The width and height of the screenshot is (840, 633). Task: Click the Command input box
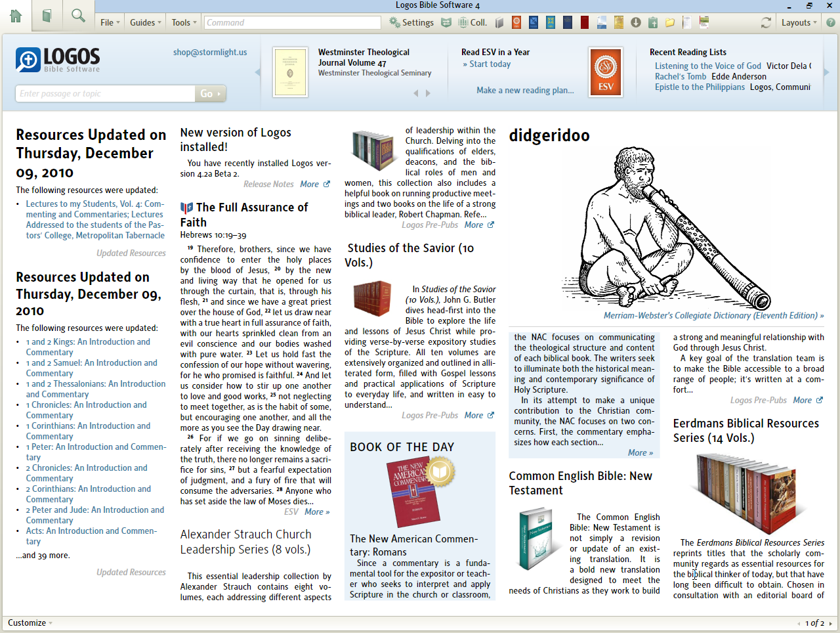coord(293,22)
